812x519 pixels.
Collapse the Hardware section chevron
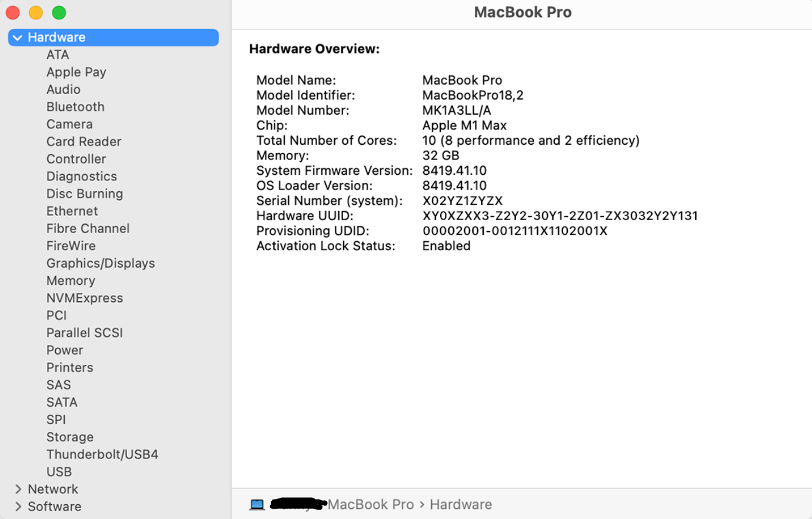pos(18,38)
